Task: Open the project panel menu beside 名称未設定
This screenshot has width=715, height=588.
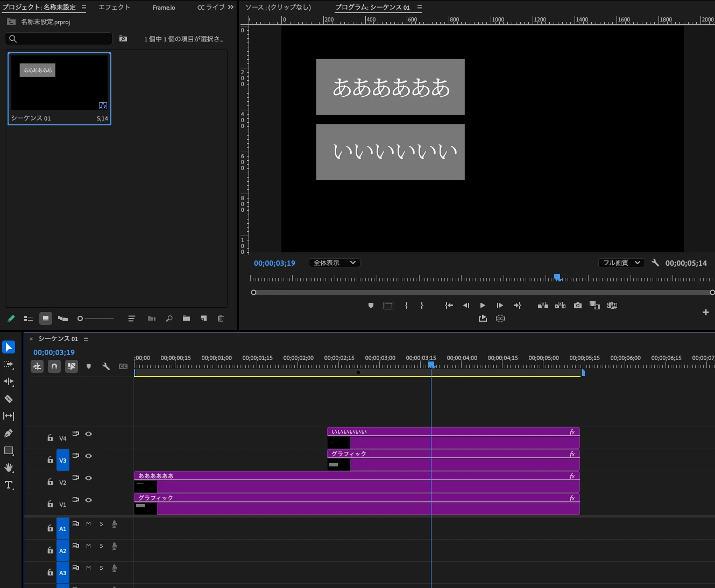Action: pyautogui.click(x=83, y=8)
